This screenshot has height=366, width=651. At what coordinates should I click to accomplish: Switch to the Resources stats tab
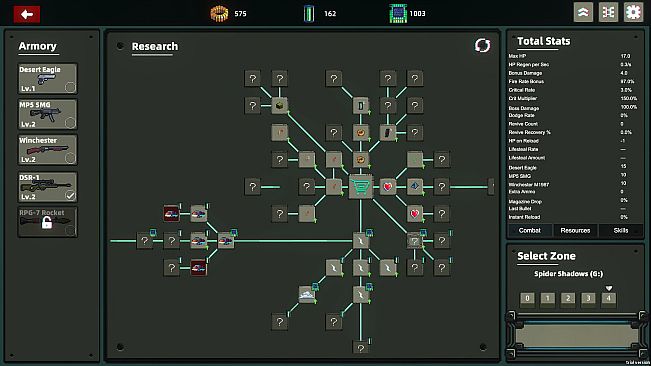(x=575, y=230)
